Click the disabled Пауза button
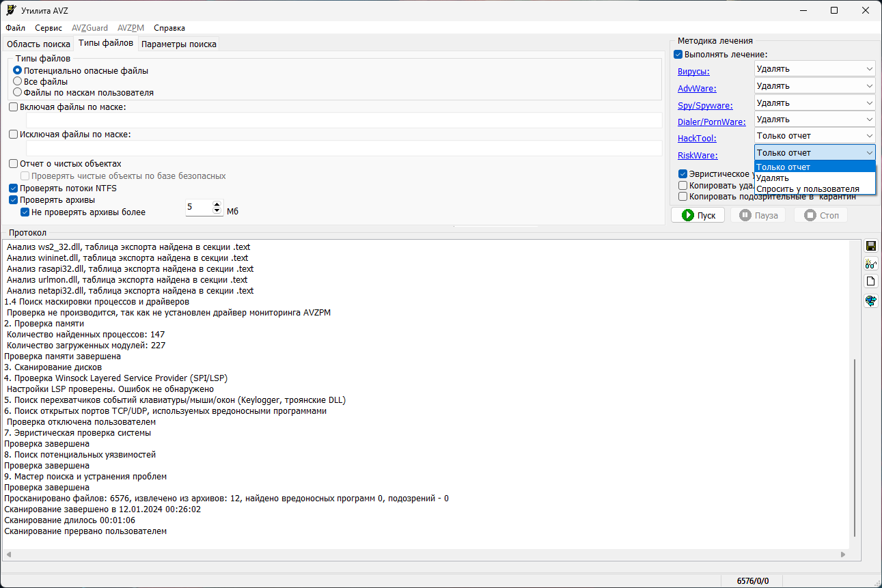 point(758,215)
